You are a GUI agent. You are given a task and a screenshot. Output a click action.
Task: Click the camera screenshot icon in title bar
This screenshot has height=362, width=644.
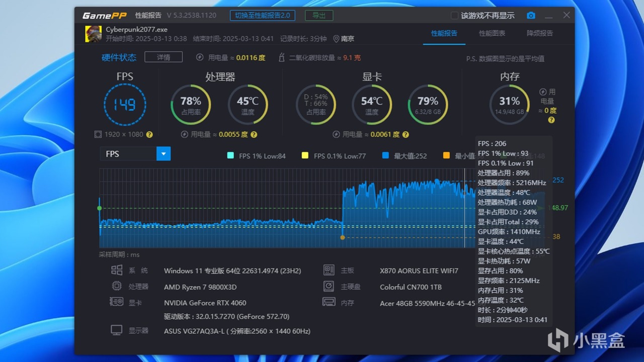coord(531,16)
